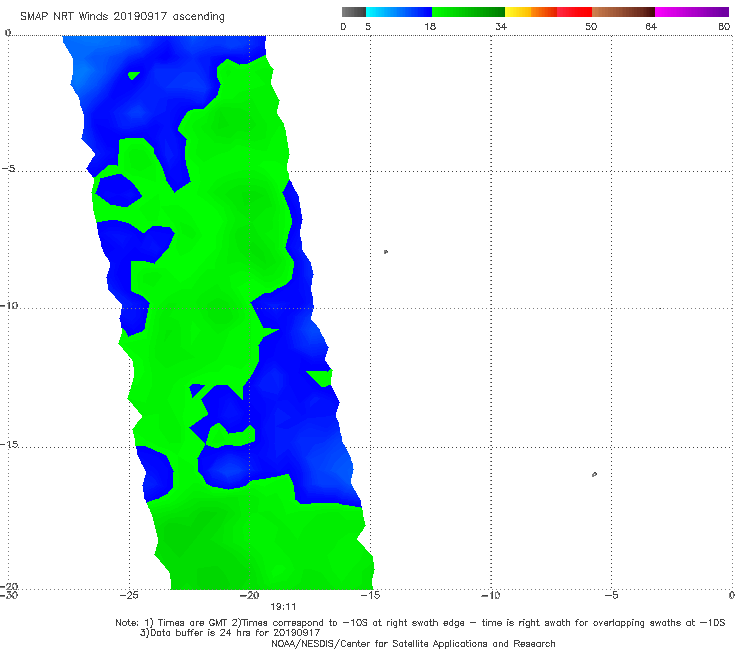
Task: Click the brown colorbar segment between 50 and 64
Action: (x=623, y=12)
